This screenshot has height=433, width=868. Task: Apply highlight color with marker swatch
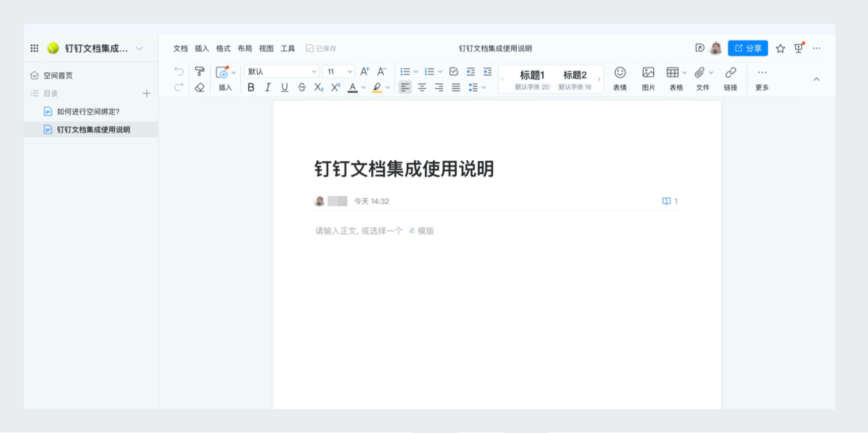point(377,88)
